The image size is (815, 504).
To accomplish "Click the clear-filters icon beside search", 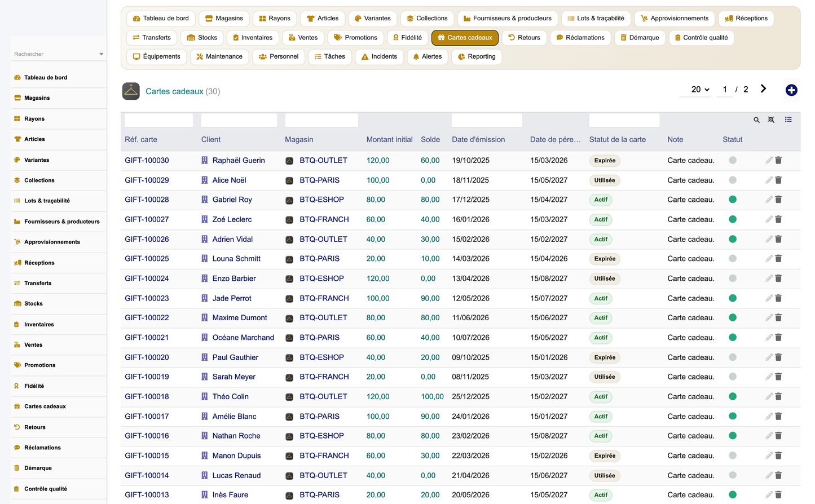I will tap(771, 120).
